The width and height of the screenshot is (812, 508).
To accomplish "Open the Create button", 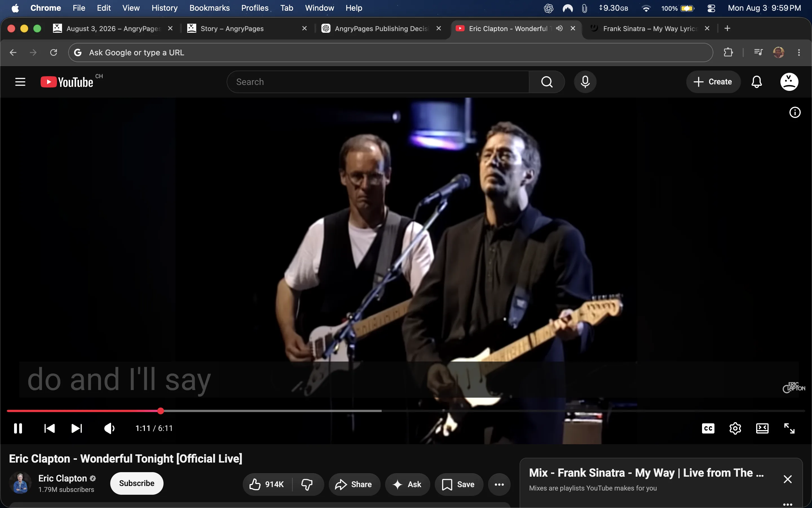I will coord(713,82).
